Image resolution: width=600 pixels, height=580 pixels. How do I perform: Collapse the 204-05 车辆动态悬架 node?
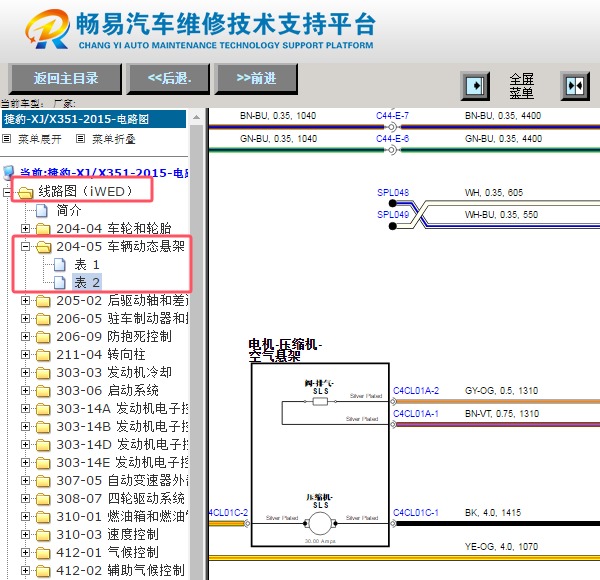pos(25,246)
